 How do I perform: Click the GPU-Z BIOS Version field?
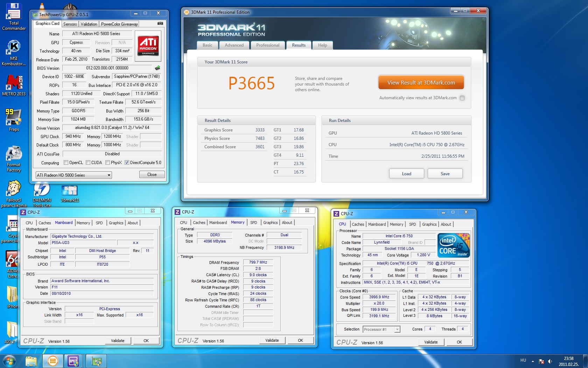(x=107, y=68)
